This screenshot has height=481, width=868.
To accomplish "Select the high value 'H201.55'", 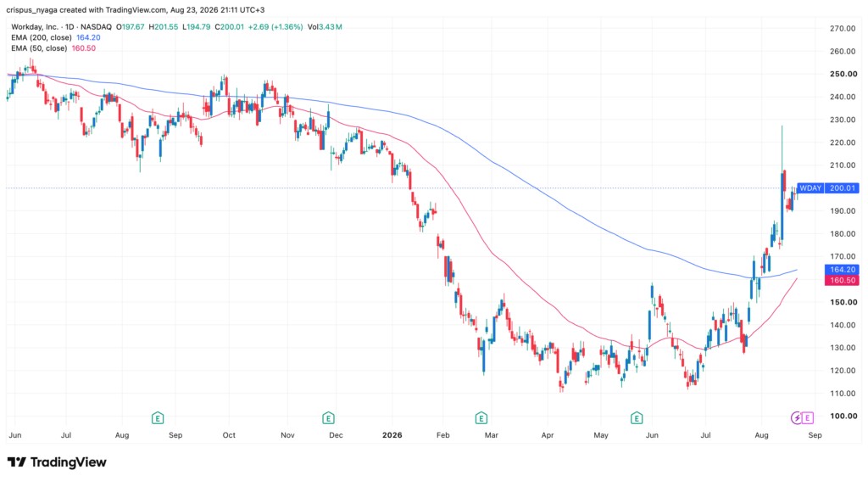I will [164, 26].
